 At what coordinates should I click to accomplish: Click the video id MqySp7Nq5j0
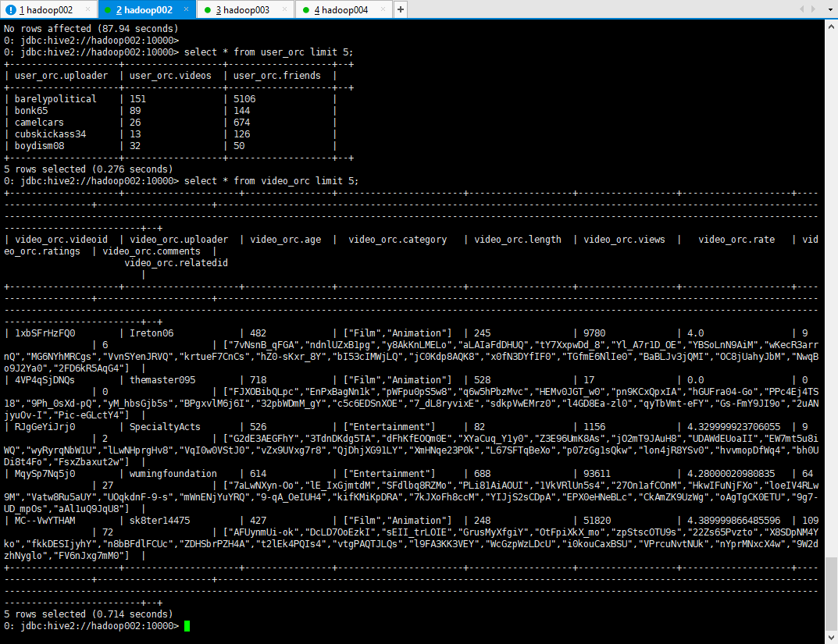click(45, 474)
